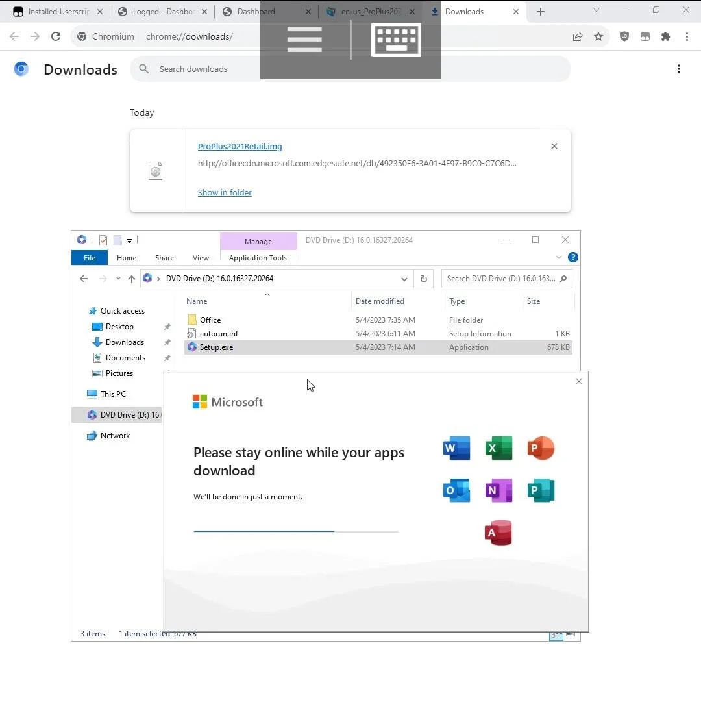
Task: Select This PC in Explorer sidebar
Action: (113, 394)
